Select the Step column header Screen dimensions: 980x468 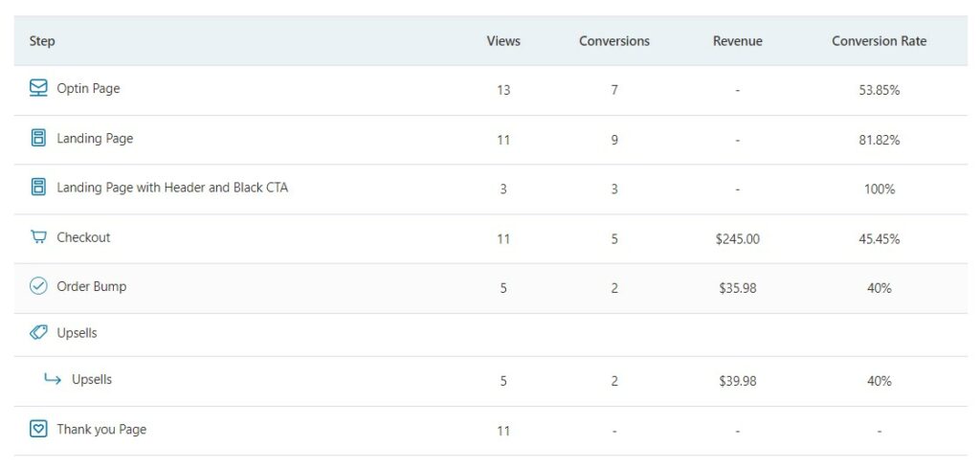pyautogui.click(x=42, y=41)
